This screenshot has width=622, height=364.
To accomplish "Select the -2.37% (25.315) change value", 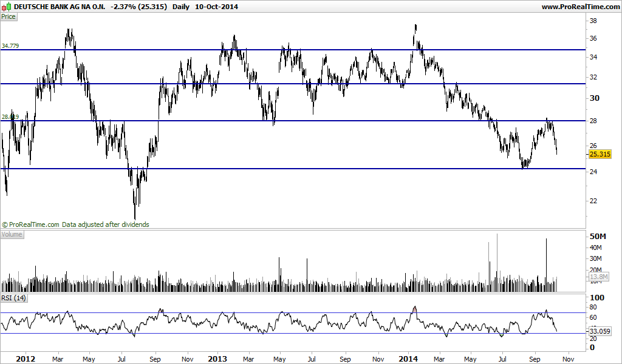I will (139, 7).
